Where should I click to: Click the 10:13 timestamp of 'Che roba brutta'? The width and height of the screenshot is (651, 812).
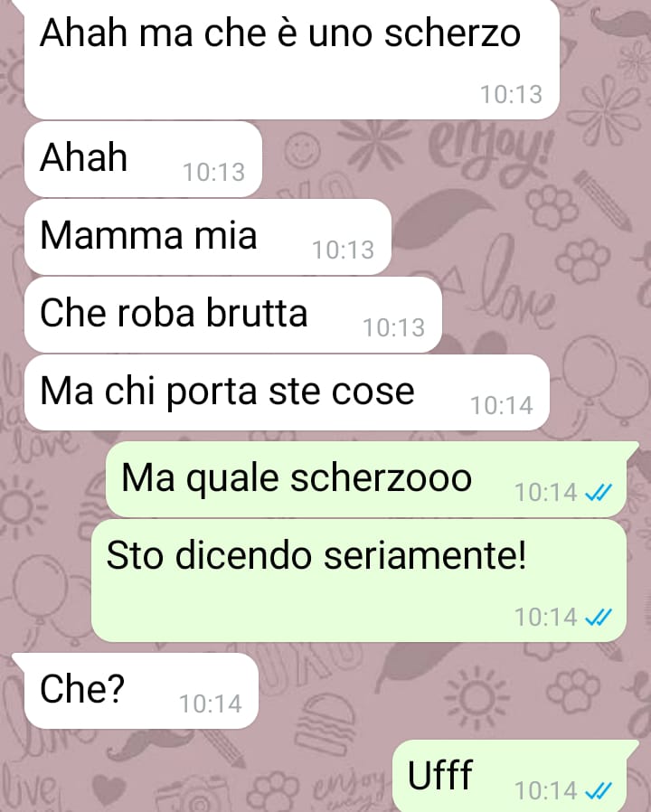(394, 328)
